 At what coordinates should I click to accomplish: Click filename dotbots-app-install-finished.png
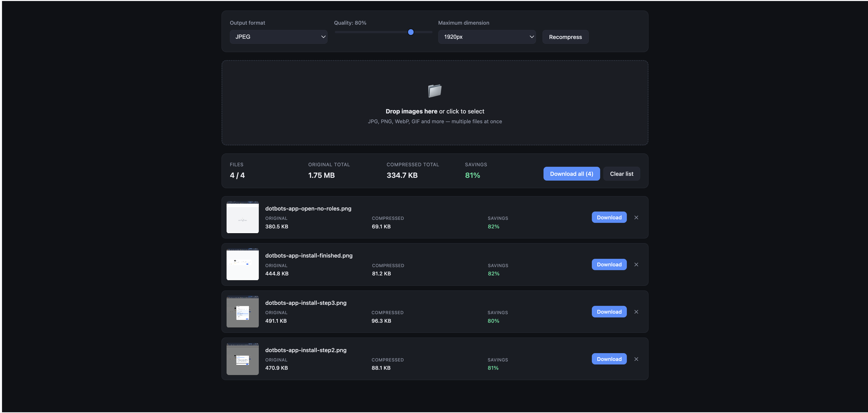[x=309, y=256]
